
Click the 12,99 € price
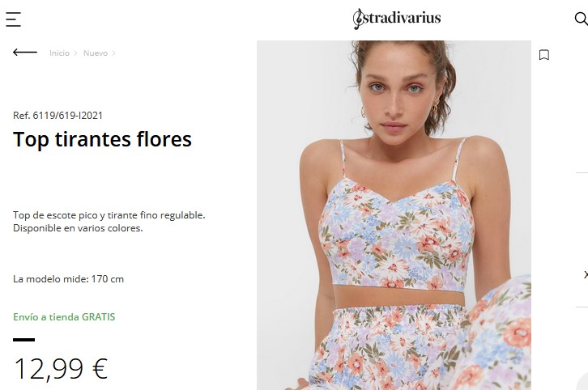pos(61,369)
